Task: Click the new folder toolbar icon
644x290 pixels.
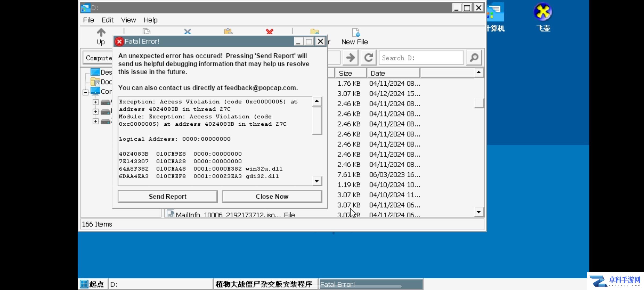Action: click(314, 31)
